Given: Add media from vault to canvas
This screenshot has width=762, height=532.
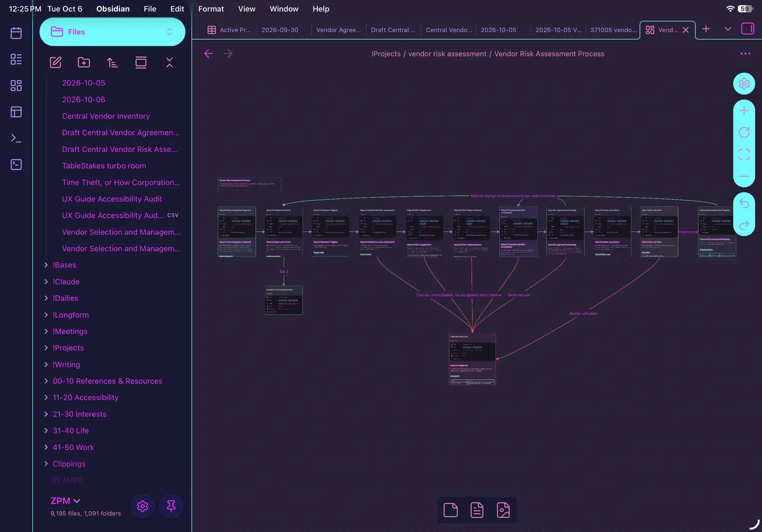Looking at the screenshot, I should 504,510.
